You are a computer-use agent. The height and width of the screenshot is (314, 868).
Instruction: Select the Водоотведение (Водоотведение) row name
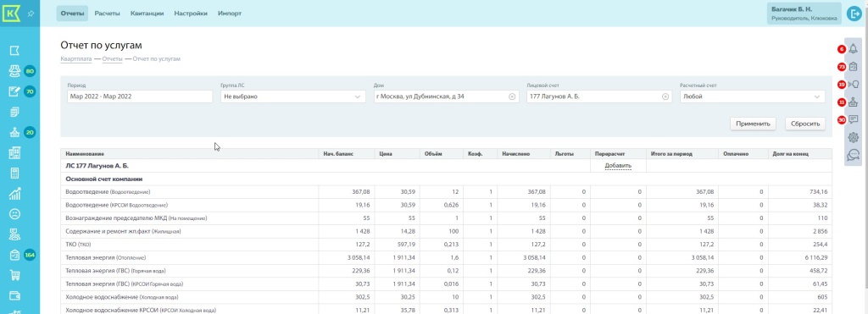tap(108, 192)
